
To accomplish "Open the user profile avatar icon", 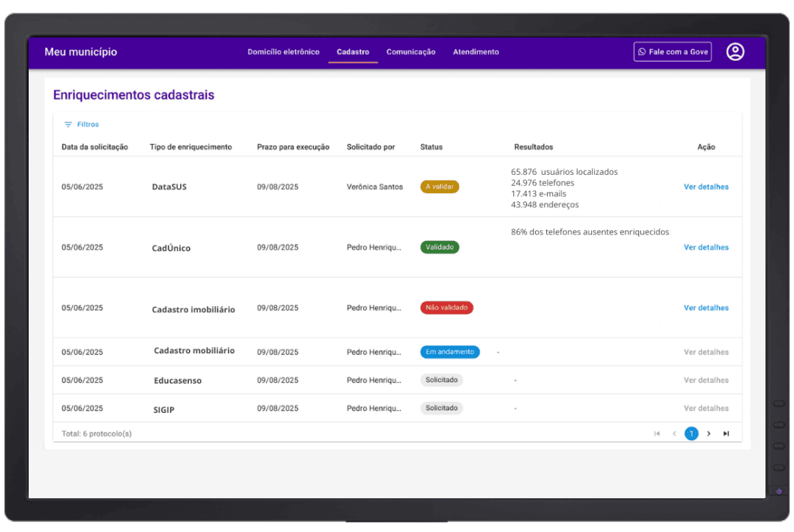I will tap(734, 51).
